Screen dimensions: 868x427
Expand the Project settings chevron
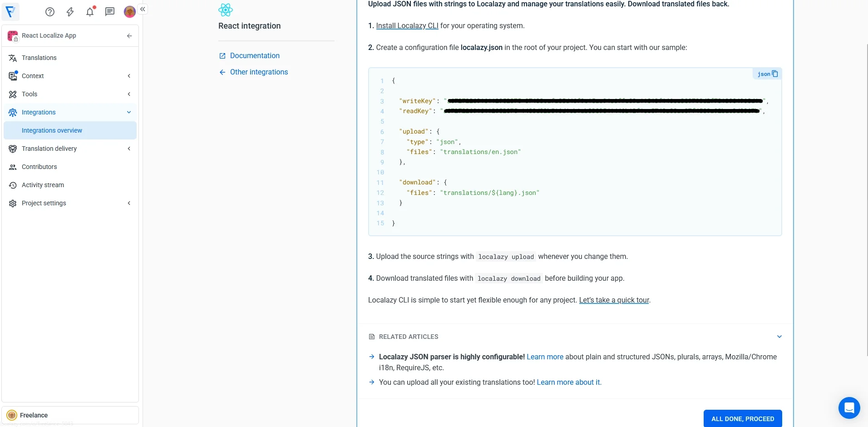(129, 203)
